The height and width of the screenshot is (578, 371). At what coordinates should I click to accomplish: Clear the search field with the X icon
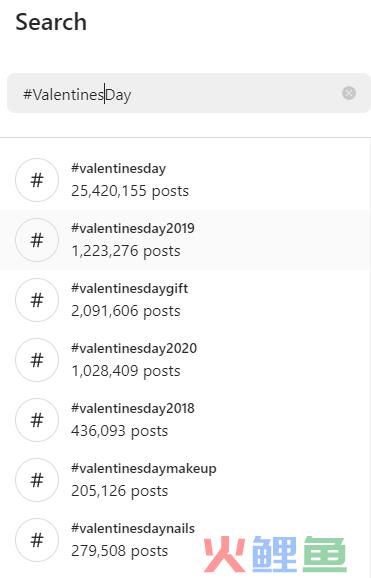pos(349,93)
